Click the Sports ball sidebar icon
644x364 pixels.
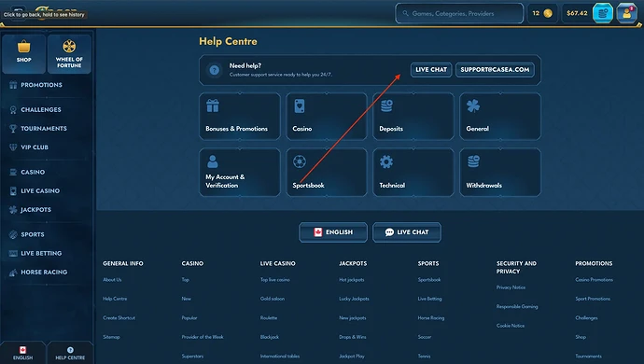[x=13, y=234]
